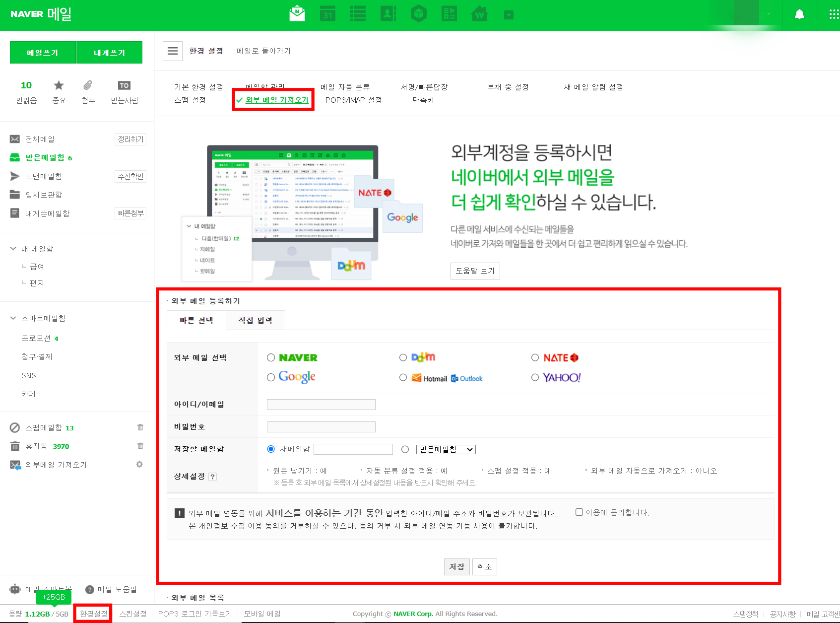Click the 비밀번호 password input field
The image size is (840, 623).
click(321, 426)
